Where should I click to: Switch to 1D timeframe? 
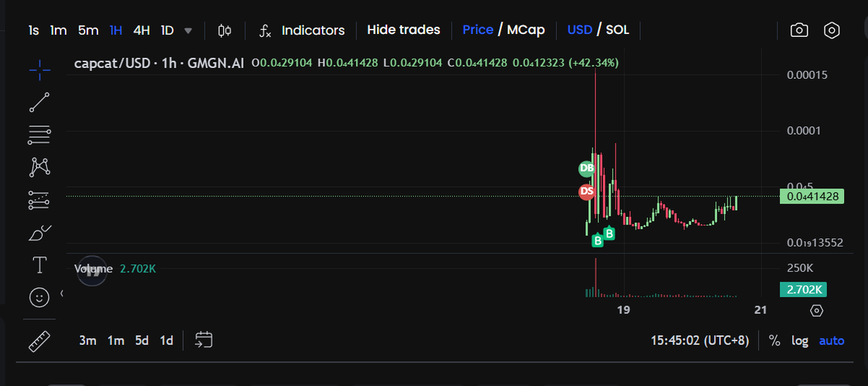(x=167, y=30)
